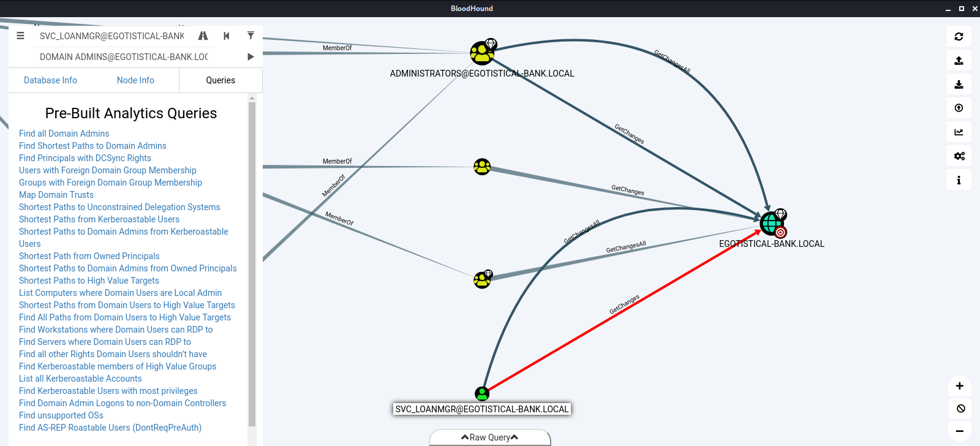Expand the Raw Query panel
This screenshot has height=446, width=980.
tap(490, 437)
